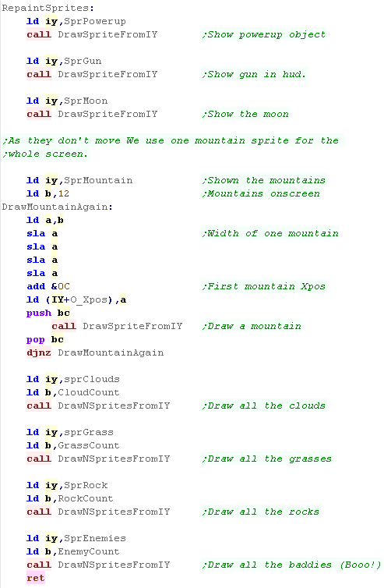384x588 pixels.
Task: Click the CloudCount symbol
Action: pos(89,392)
